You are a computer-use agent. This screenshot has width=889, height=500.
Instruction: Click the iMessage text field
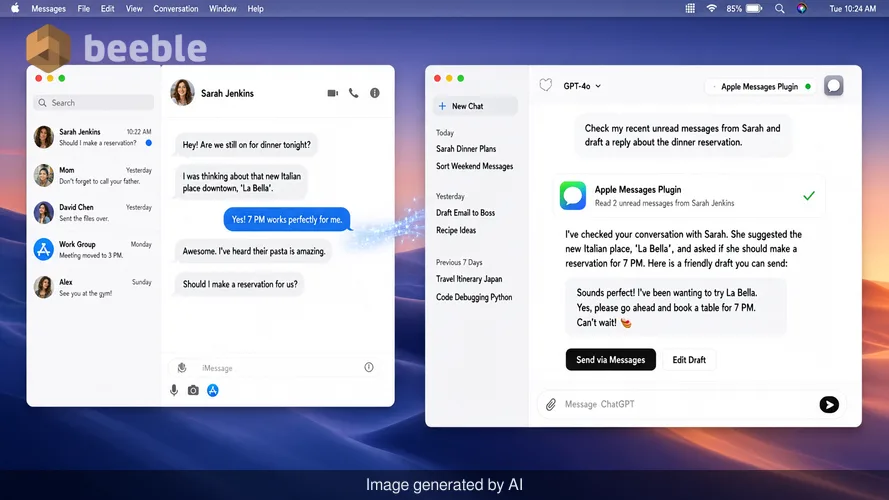(x=274, y=368)
